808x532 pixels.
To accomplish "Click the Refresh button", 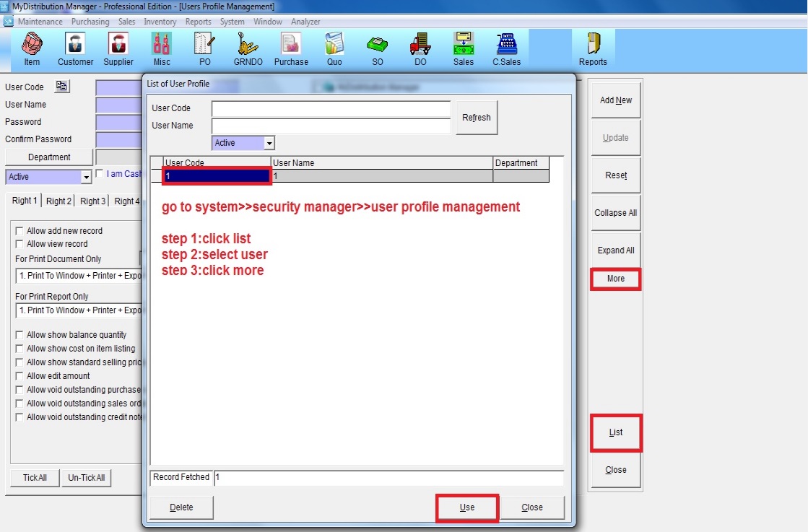I will tap(477, 118).
